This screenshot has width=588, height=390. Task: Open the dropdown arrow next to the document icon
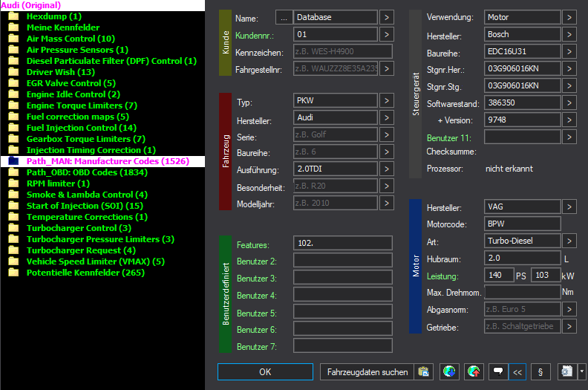[582, 372]
